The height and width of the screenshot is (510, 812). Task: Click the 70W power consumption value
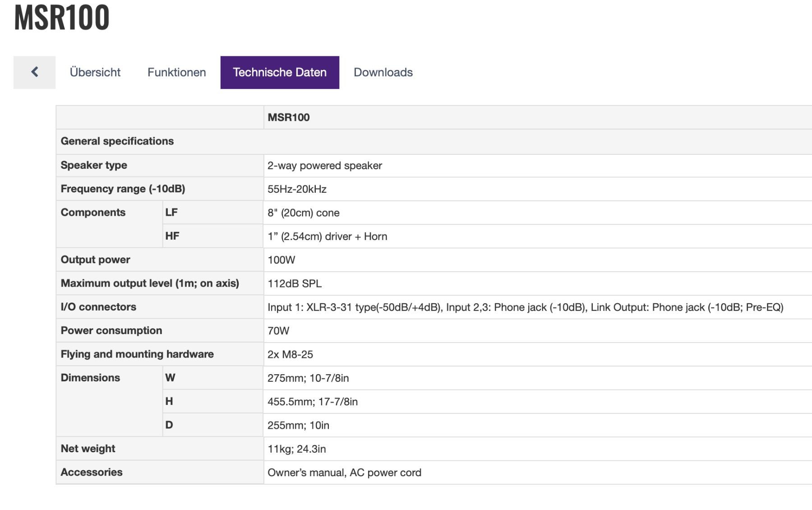point(278,331)
